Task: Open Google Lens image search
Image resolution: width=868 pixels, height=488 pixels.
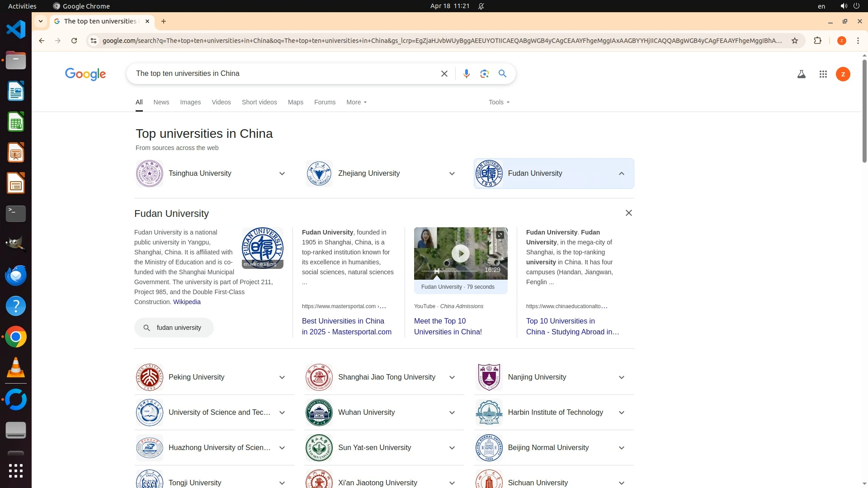Action: coord(484,74)
